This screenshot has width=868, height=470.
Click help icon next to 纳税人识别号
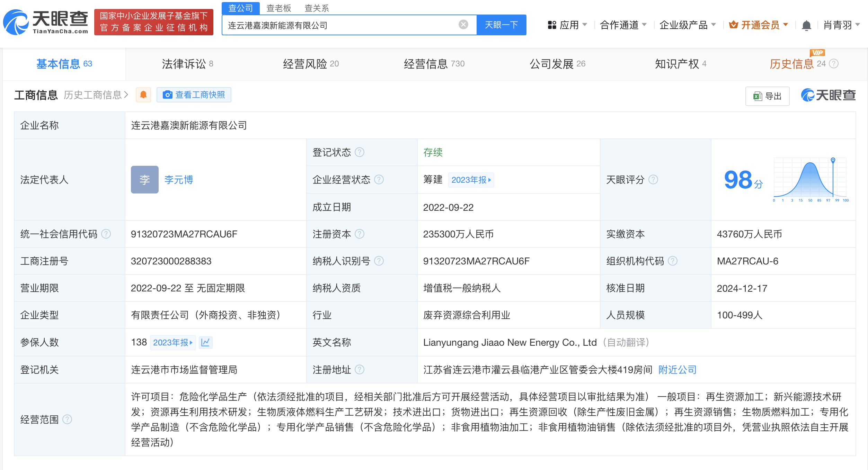(x=379, y=261)
